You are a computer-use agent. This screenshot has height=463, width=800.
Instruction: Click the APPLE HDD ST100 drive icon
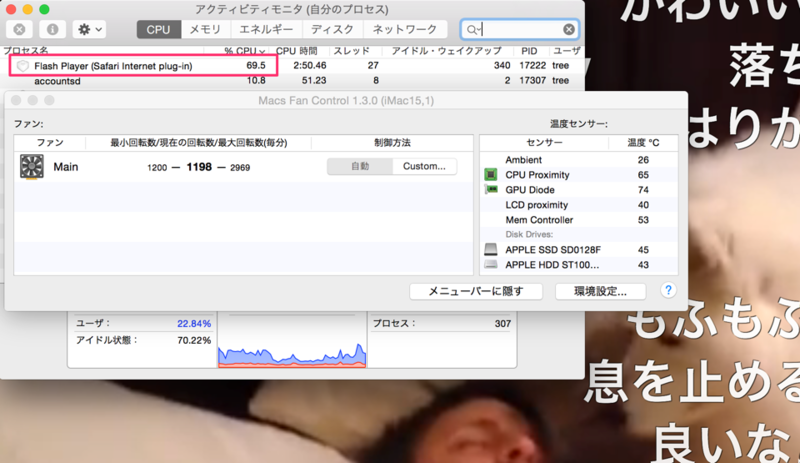pyautogui.click(x=491, y=264)
